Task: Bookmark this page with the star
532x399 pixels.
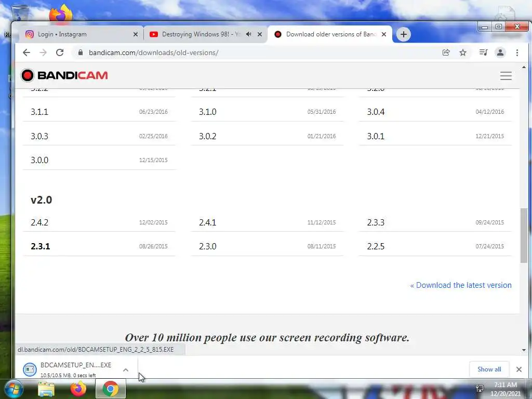Action: [463, 52]
